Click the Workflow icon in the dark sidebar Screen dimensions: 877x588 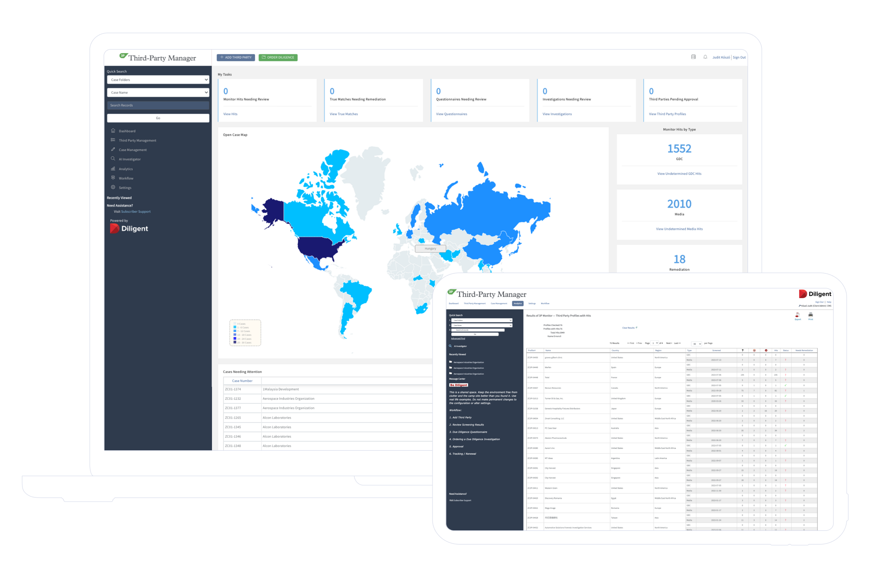coord(113,178)
